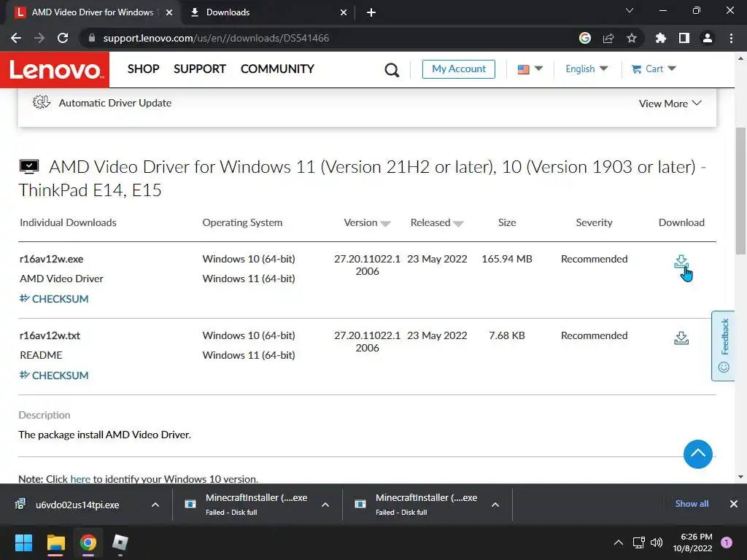Click the page vertical scrollbar thumb

[741, 190]
